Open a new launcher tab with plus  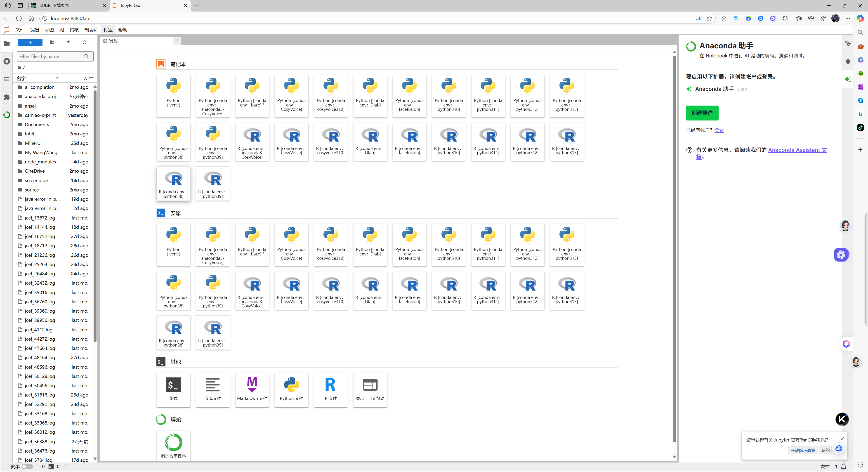[x=177, y=41]
